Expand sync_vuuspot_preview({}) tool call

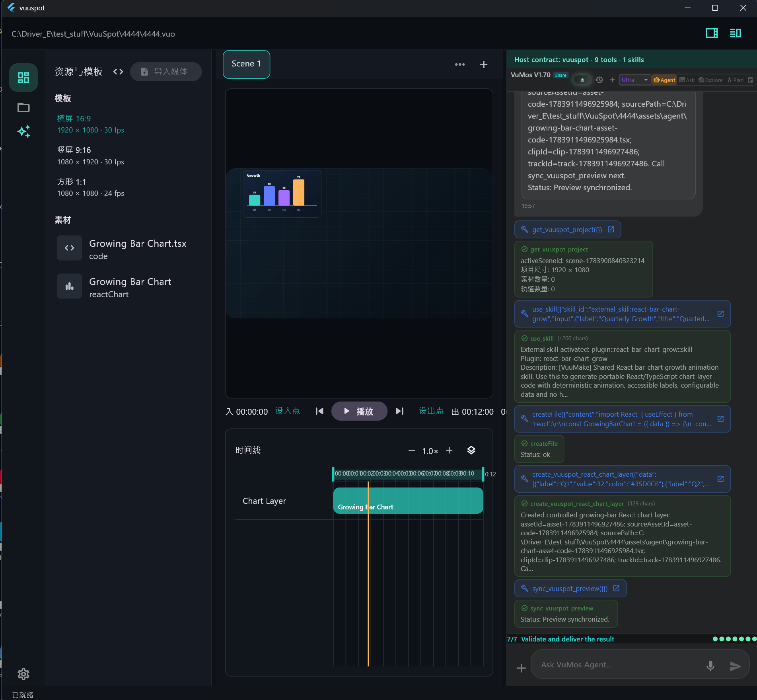(570, 589)
